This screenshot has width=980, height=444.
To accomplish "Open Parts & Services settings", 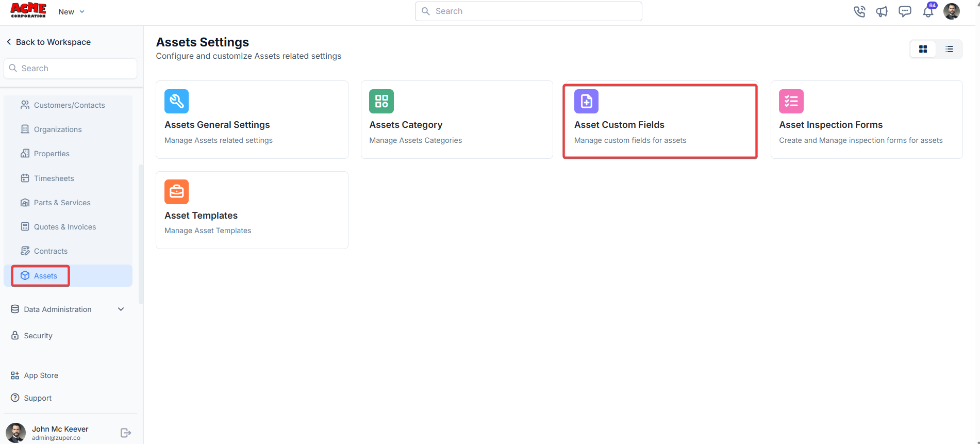I will pos(68,203).
